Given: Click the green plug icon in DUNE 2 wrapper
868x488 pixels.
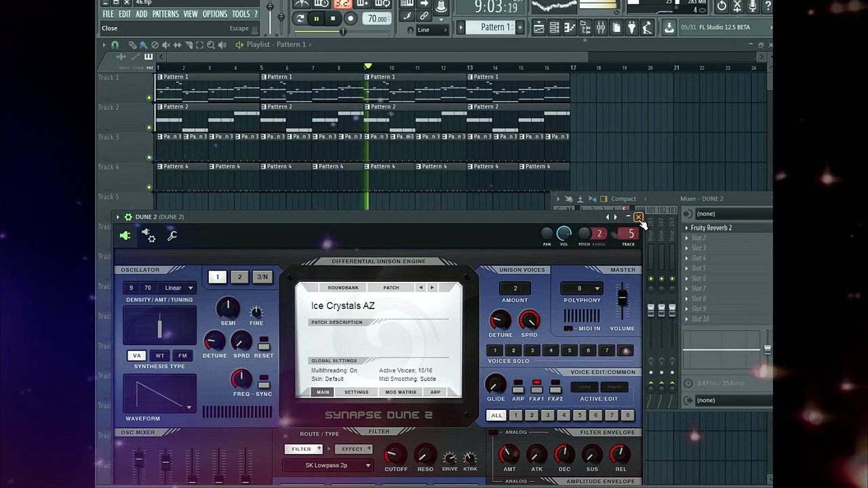Looking at the screenshot, I should click(125, 236).
